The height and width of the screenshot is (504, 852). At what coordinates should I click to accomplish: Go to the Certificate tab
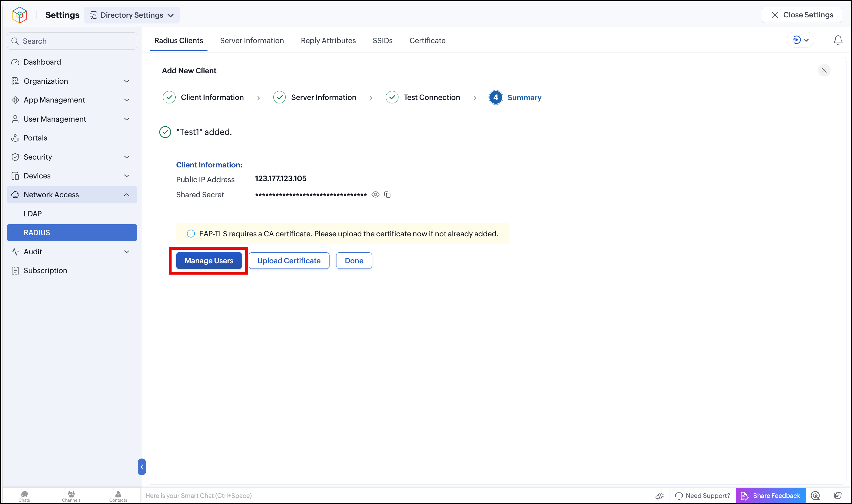427,41
